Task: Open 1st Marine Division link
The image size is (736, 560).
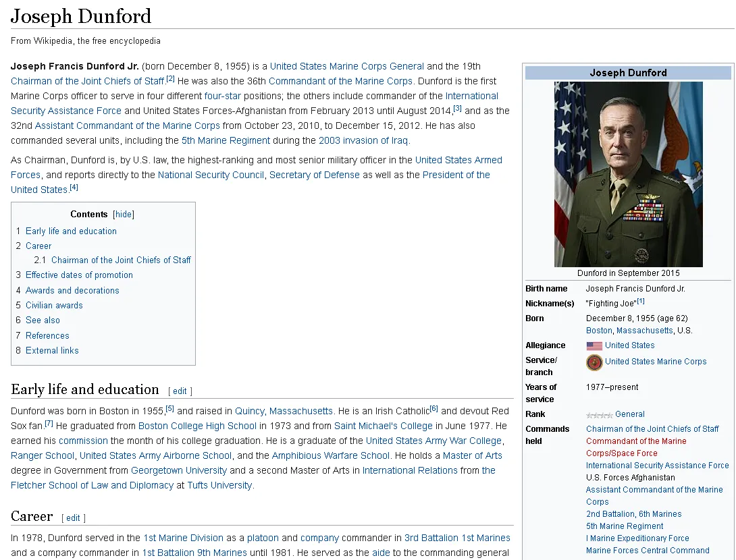Action: tap(183, 538)
